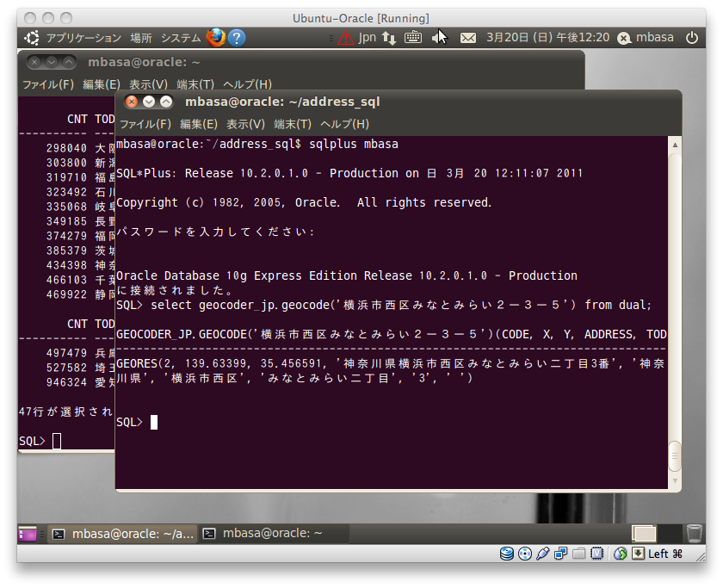Open 表示(V) menu in address_sql terminal
The image size is (723, 588).
246,124
